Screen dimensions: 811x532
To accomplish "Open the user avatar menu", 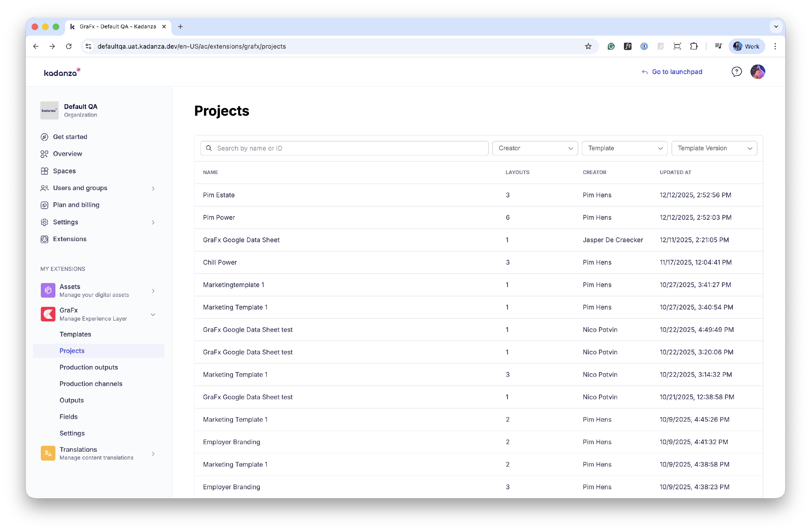I will (757, 72).
